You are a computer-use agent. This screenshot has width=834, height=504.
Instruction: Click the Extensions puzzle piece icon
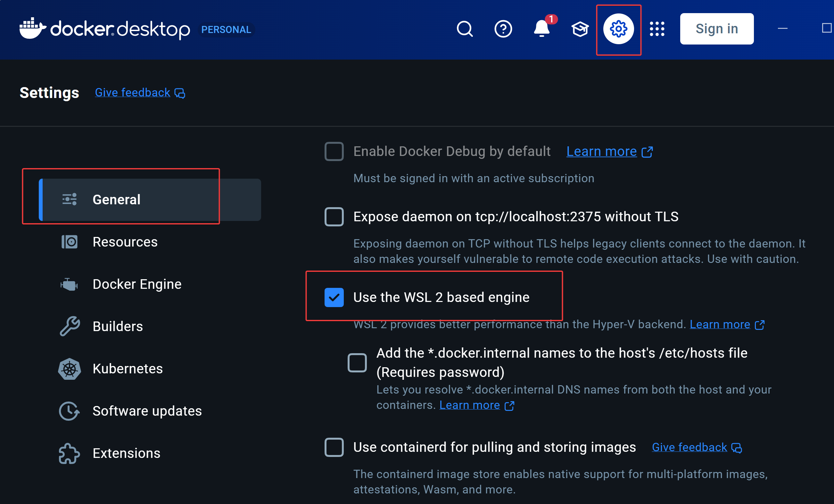point(70,453)
